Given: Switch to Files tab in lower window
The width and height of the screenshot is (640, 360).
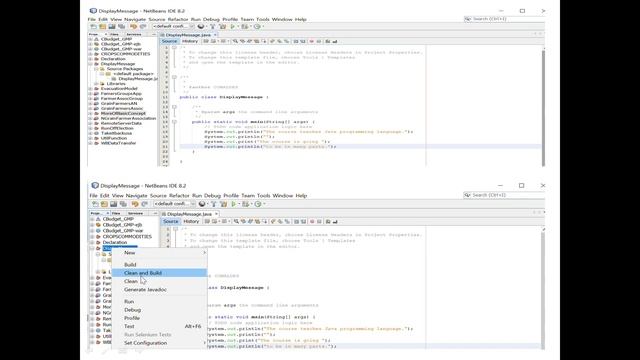Looking at the screenshot, I should tap(116, 213).
